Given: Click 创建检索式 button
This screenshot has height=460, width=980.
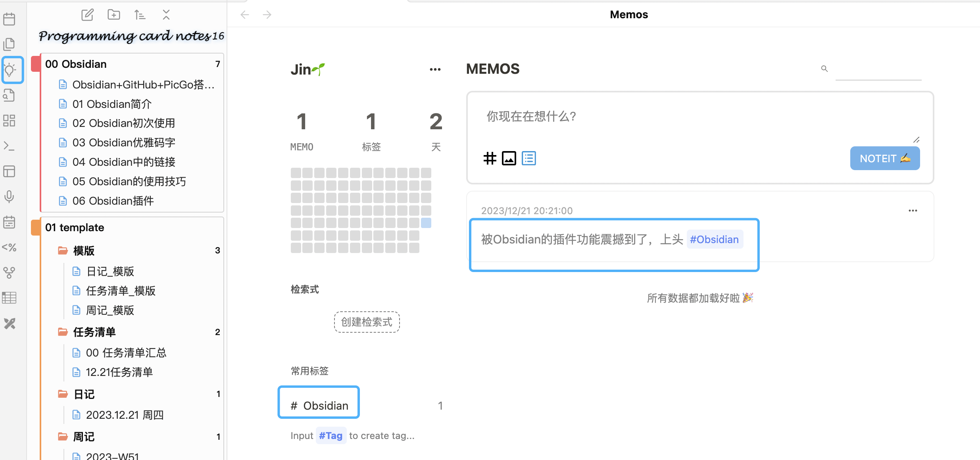Looking at the screenshot, I should [x=367, y=322].
